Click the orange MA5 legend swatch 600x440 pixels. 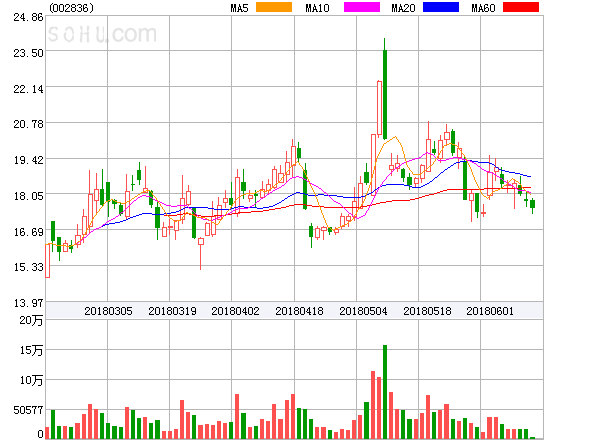(x=274, y=7)
